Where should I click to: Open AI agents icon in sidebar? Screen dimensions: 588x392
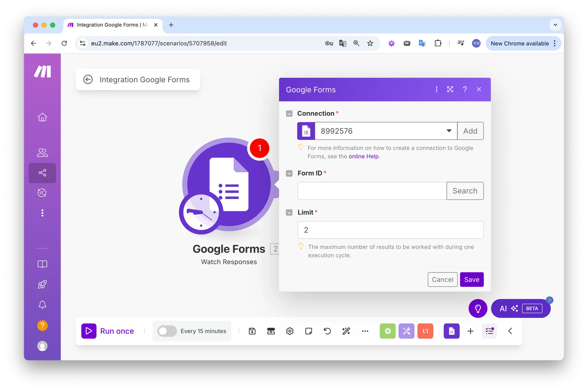(x=42, y=193)
